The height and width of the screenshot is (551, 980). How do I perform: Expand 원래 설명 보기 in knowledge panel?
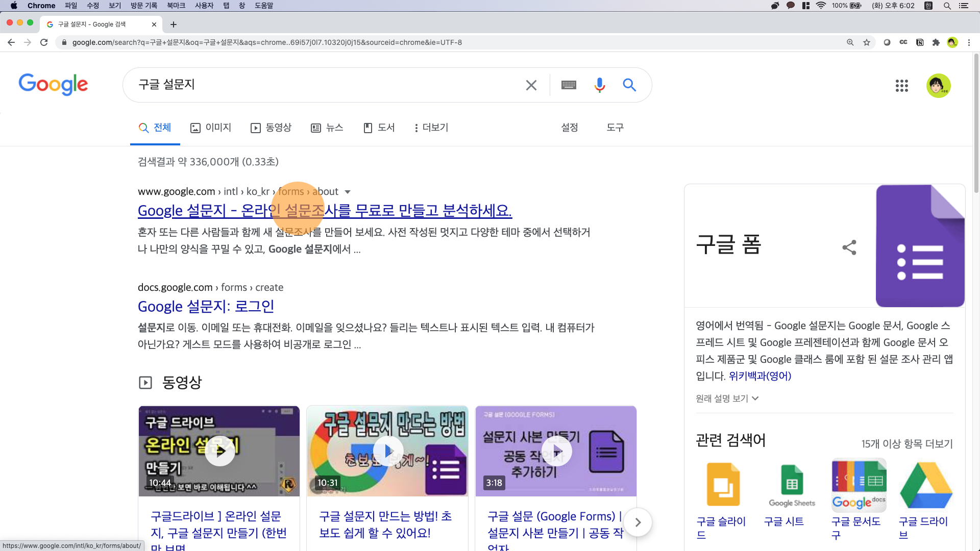tap(727, 398)
